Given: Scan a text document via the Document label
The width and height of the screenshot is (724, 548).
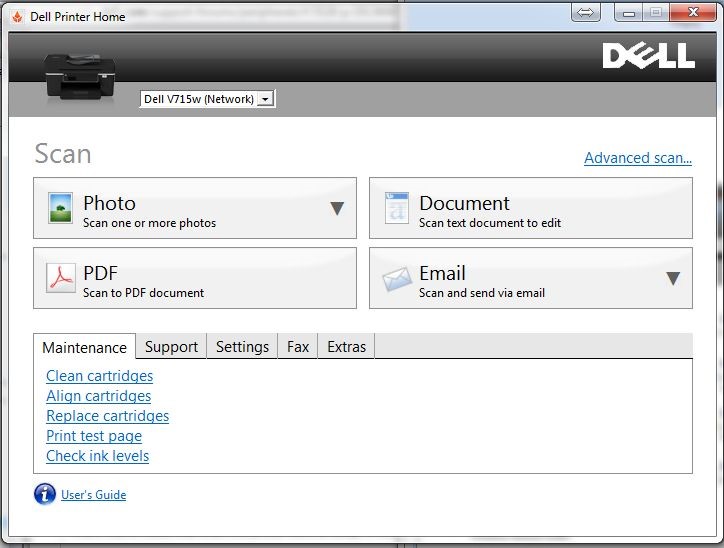Looking at the screenshot, I should 464,203.
